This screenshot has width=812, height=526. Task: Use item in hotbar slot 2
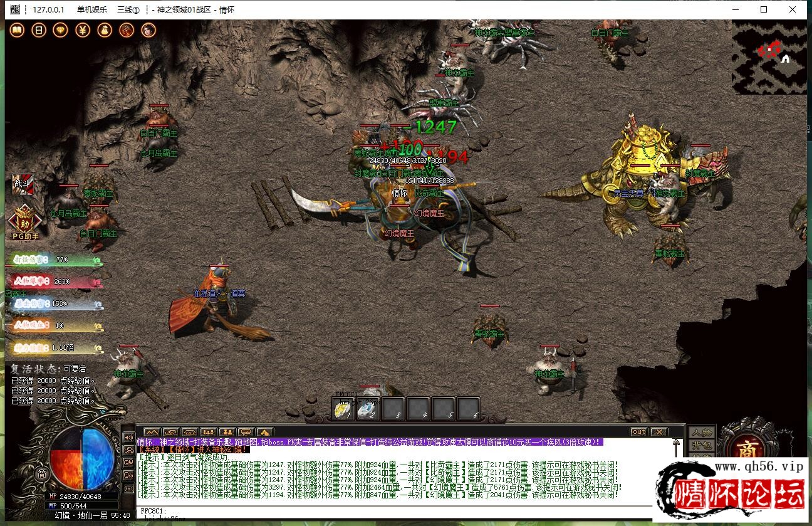tap(368, 409)
